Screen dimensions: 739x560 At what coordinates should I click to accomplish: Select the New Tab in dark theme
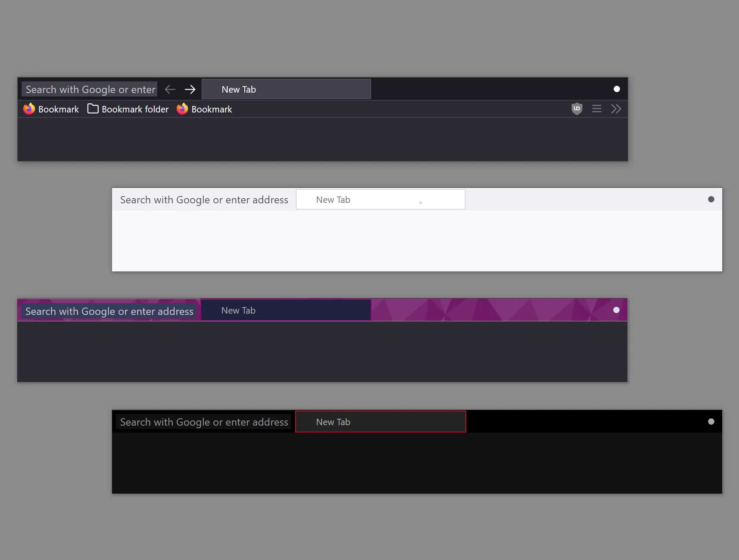tap(286, 89)
